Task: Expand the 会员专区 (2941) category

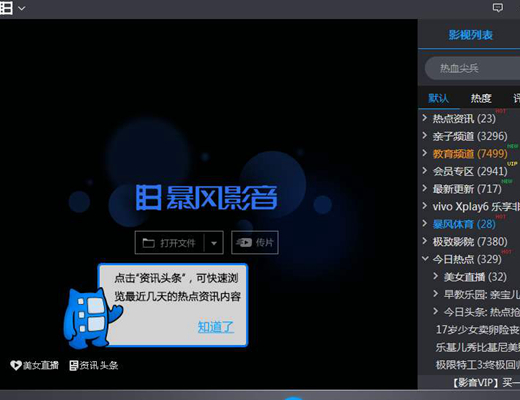Action: [x=425, y=171]
